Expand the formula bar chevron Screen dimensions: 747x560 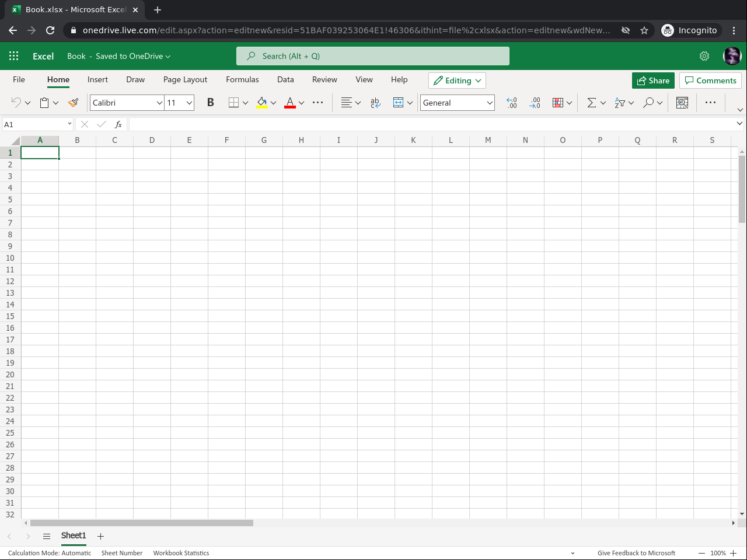click(739, 124)
